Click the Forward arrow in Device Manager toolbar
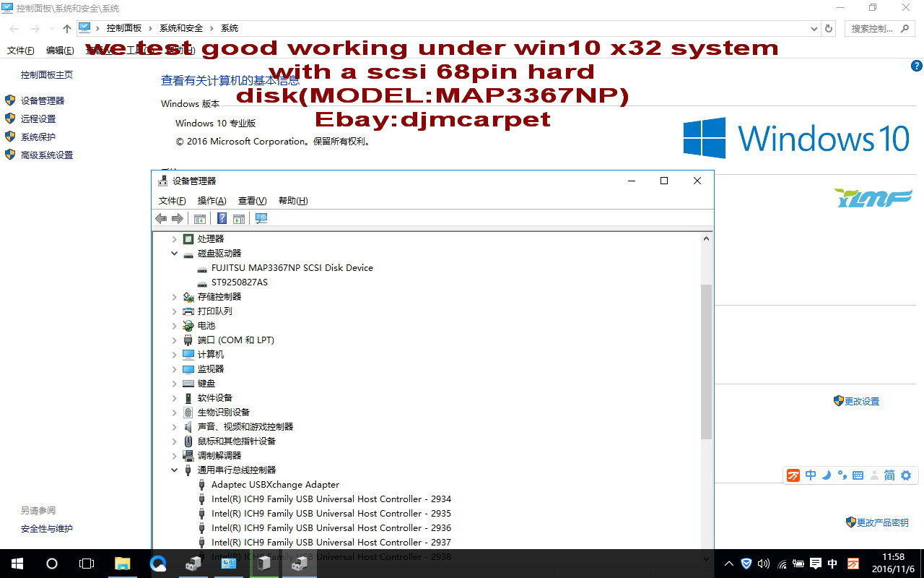Screen dimensions: 924x578 click(x=177, y=218)
